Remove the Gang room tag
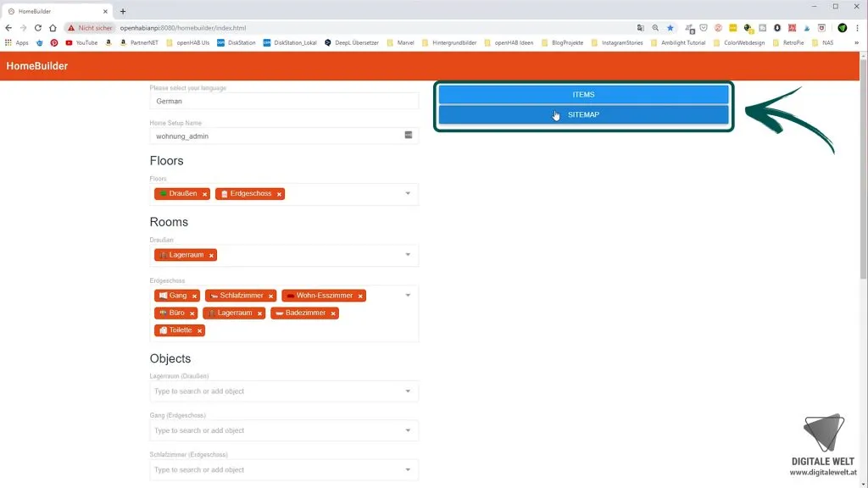The width and height of the screenshot is (868, 488). coord(194,296)
